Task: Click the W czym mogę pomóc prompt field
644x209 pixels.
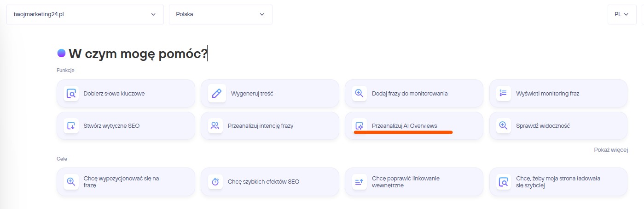Action: (x=138, y=54)
